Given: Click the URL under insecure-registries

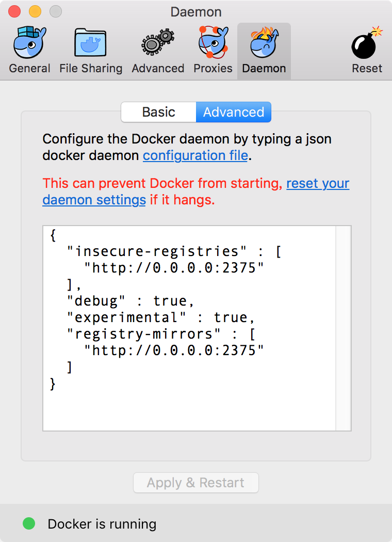Looking at the screenshot, I should pyautogui.click(x=174, y=268).
